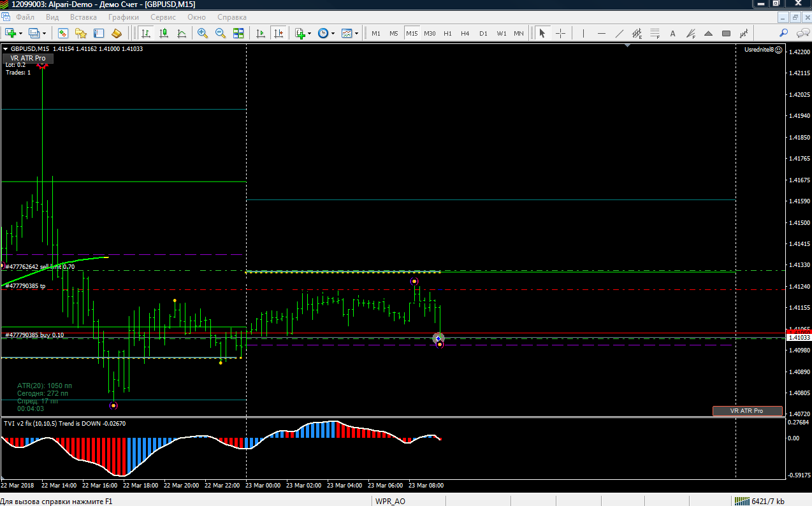Expand the Periodicity clock dropdown arrow
The width and height of the screenshot is (812, 506).
[x=333, y=33]
